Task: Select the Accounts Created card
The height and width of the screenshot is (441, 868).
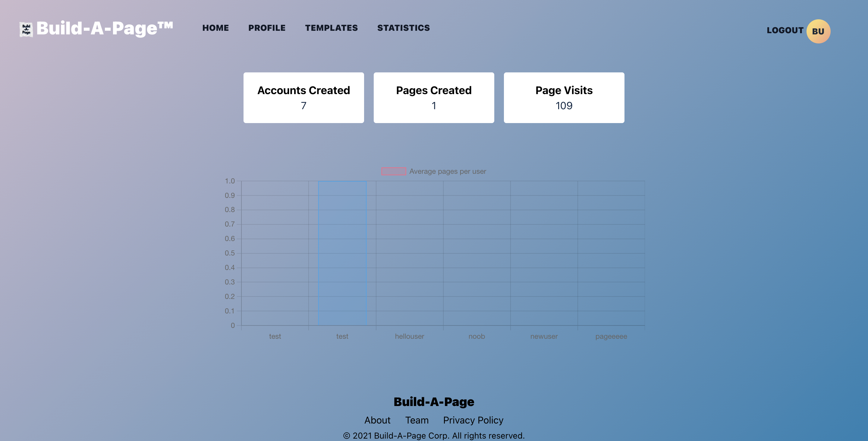Action: (303, 98)
